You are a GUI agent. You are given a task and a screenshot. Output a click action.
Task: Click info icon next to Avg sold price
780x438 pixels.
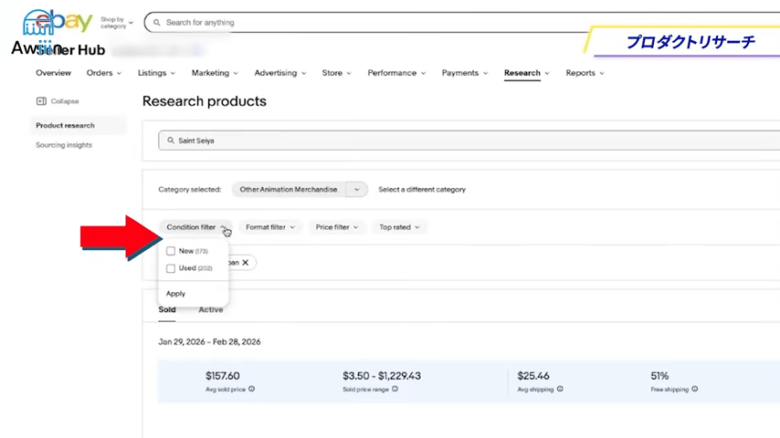point(251,389)
